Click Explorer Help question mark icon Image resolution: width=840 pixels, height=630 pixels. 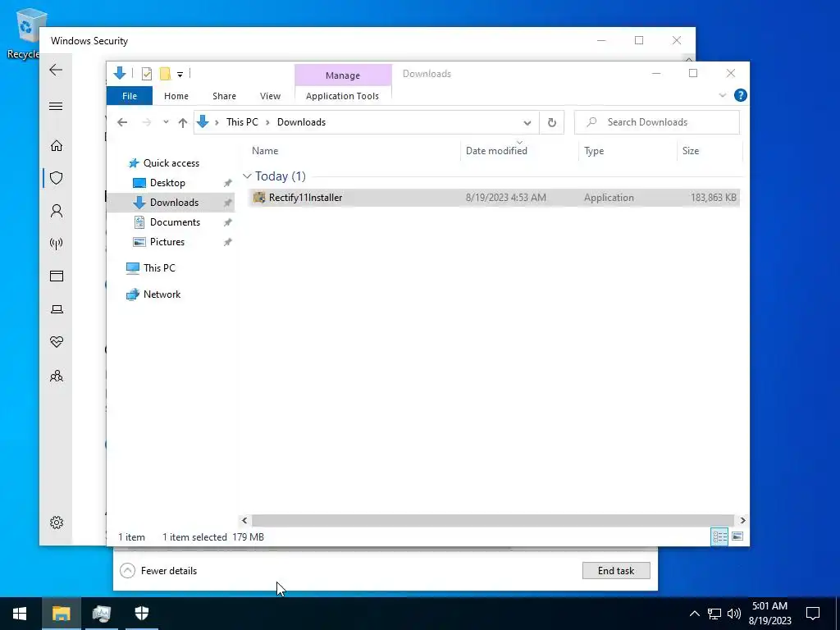pyautogui.click(x=741, y=95)
